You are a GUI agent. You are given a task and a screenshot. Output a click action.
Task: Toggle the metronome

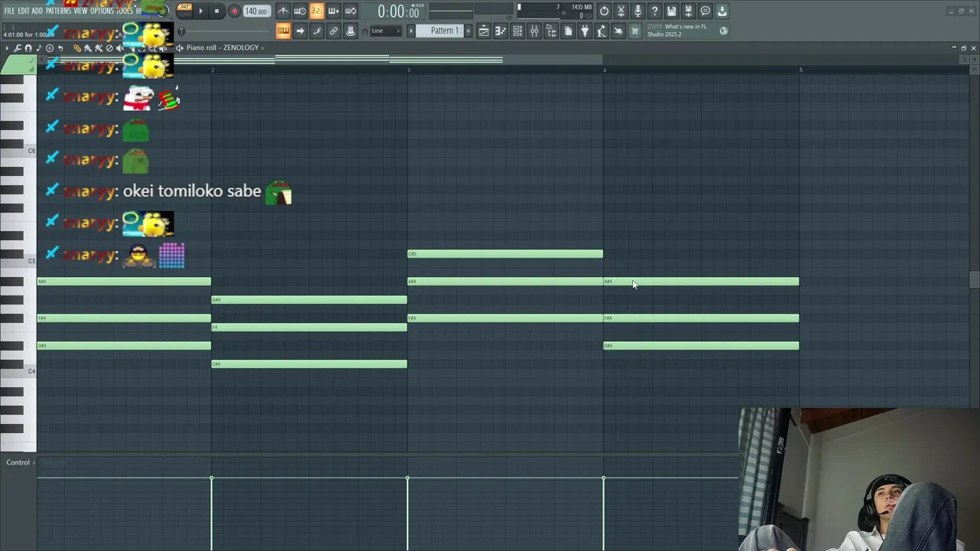(x=283, y=11)
